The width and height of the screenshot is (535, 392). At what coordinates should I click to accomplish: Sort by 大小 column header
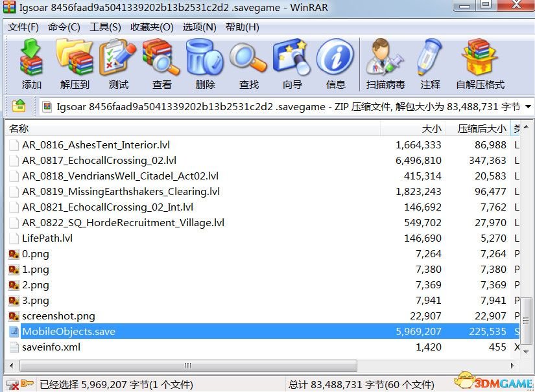(412, 128)
